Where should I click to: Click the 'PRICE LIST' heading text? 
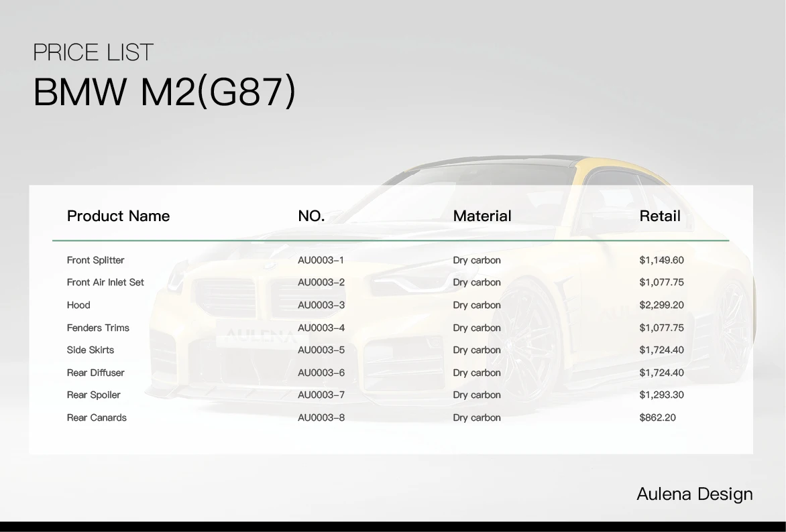point(93,52)
